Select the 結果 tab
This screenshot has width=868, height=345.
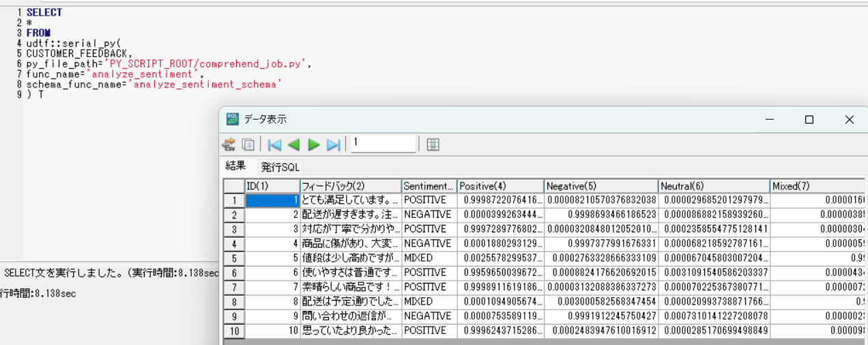(235, 166)
